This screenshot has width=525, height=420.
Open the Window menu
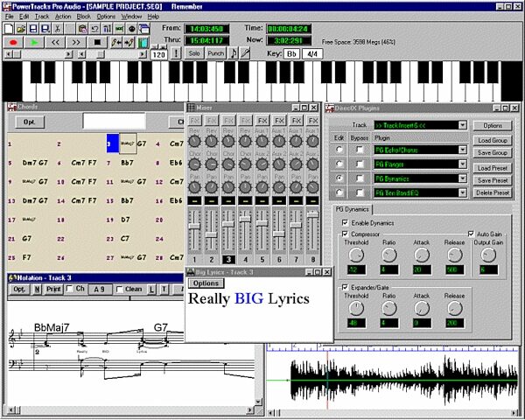click(x=131, y=17)
